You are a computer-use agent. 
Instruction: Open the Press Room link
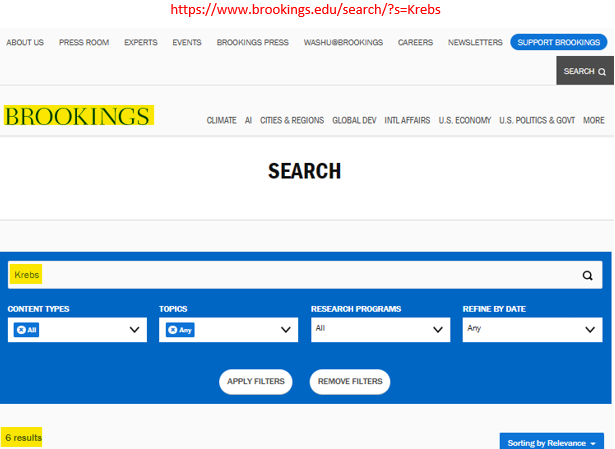84,42
